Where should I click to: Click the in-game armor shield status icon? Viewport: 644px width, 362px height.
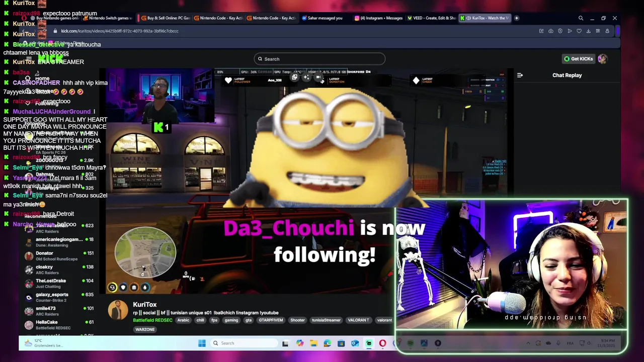[123, 288]
